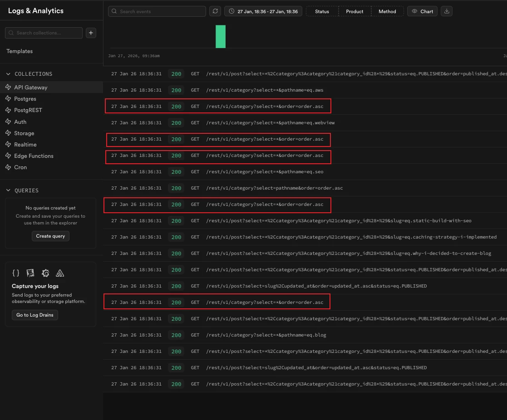The image size is (507, 420).
Task: Select Postgres in the collections list
Action: coord(25,99)
